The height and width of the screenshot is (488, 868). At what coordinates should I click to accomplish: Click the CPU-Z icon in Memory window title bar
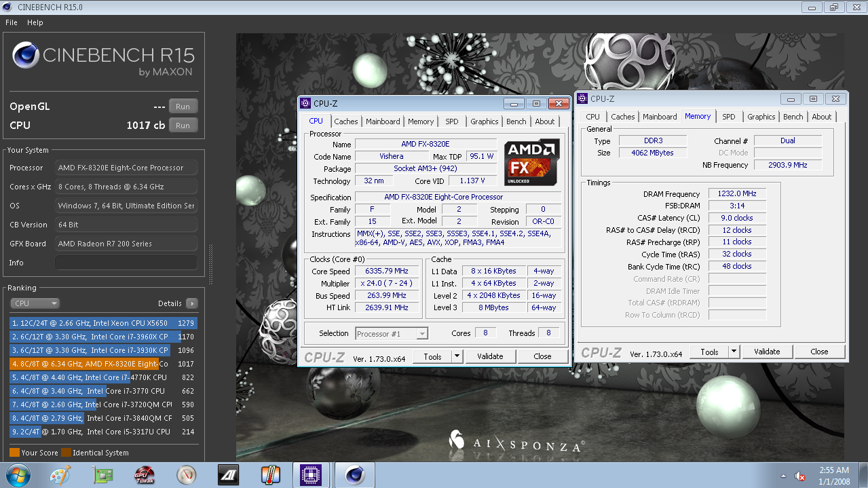coord(582,98)
